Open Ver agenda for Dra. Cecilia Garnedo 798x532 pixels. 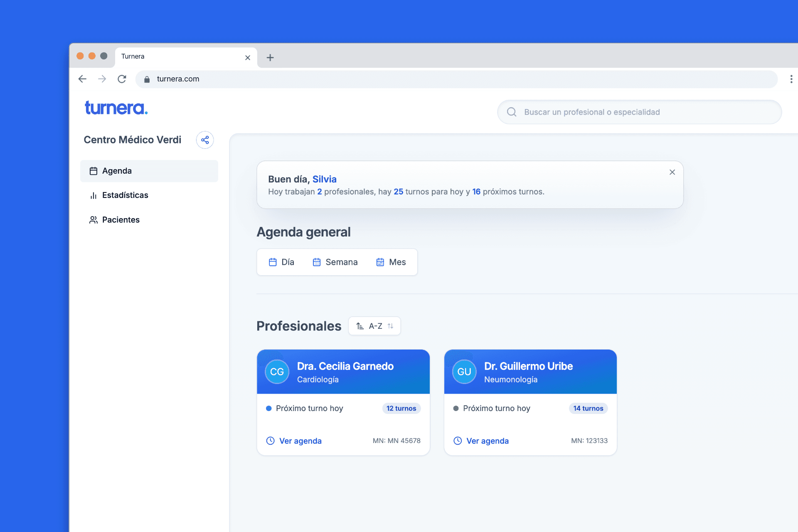point(300,441)
